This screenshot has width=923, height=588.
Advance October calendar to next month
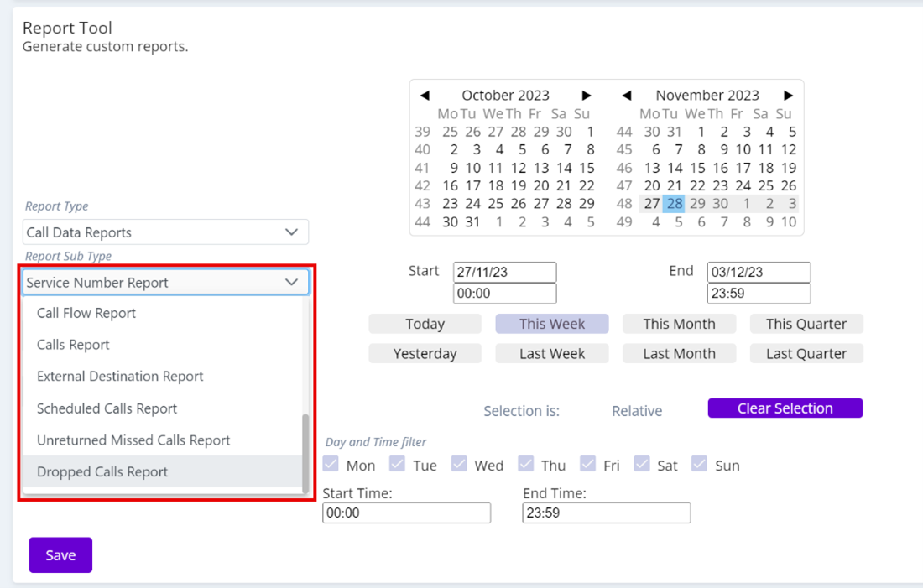tap(587, 95)
